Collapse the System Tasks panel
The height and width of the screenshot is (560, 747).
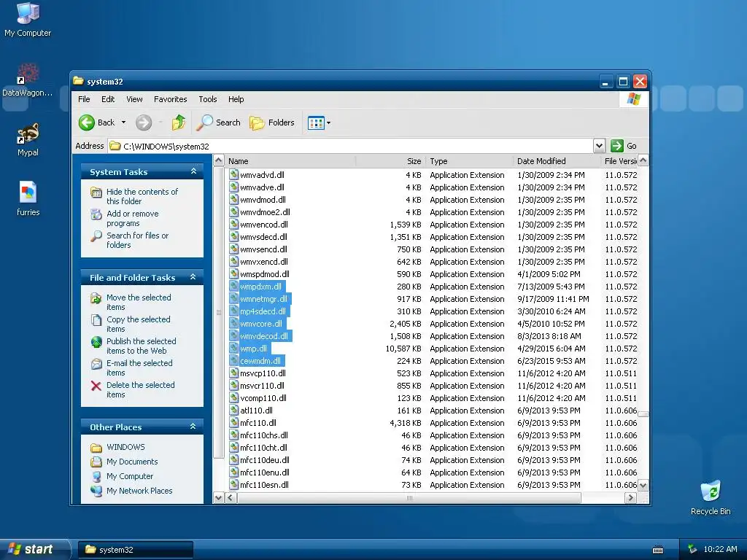tap(193, 171)
